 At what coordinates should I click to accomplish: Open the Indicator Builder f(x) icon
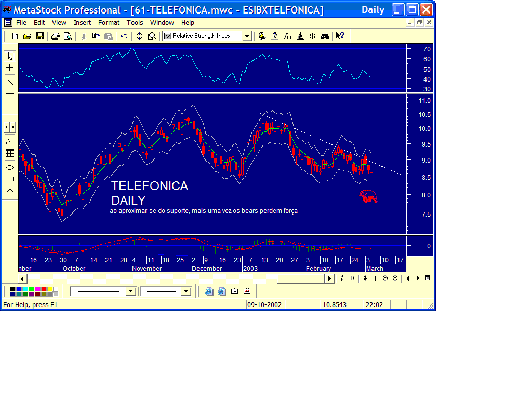coord(287,36)
